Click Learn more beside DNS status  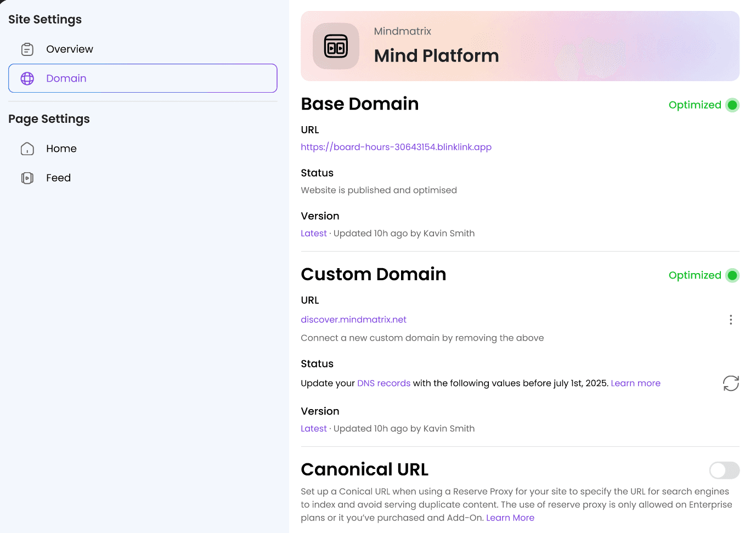tap(635, 383)
